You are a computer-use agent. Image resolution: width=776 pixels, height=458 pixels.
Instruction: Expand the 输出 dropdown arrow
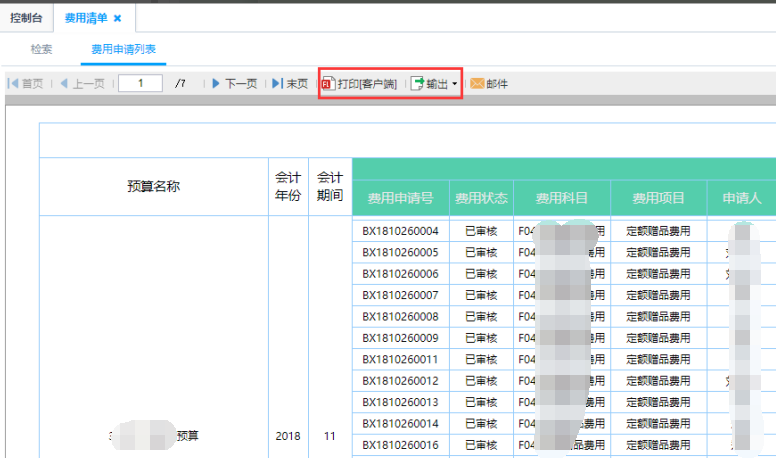[x=455, y=84]
